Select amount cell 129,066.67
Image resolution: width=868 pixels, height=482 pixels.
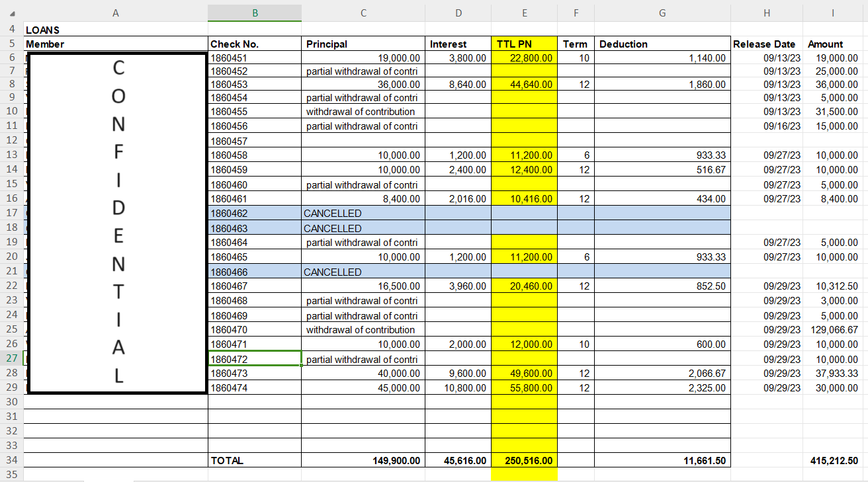coord(834,329)
